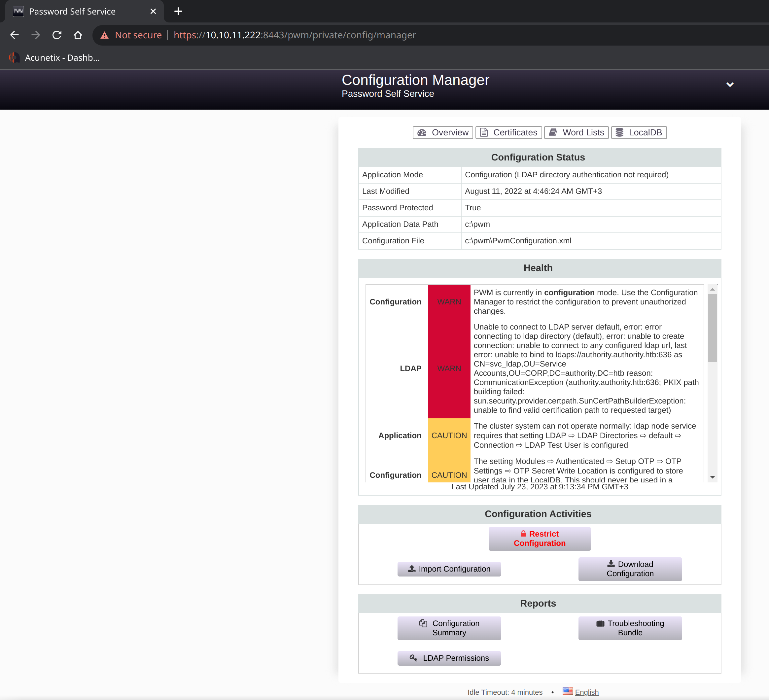Click the red WARN cell for LDAP

point(449,368)
